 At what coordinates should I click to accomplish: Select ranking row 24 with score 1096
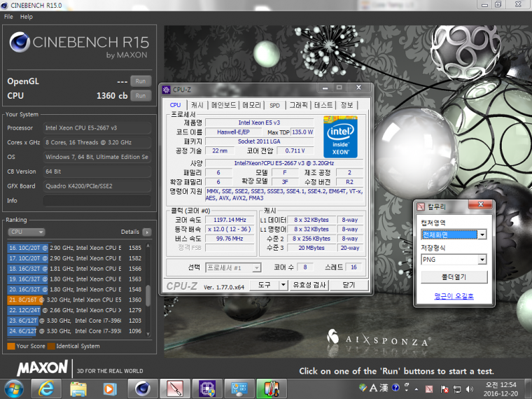coord(74,331)
